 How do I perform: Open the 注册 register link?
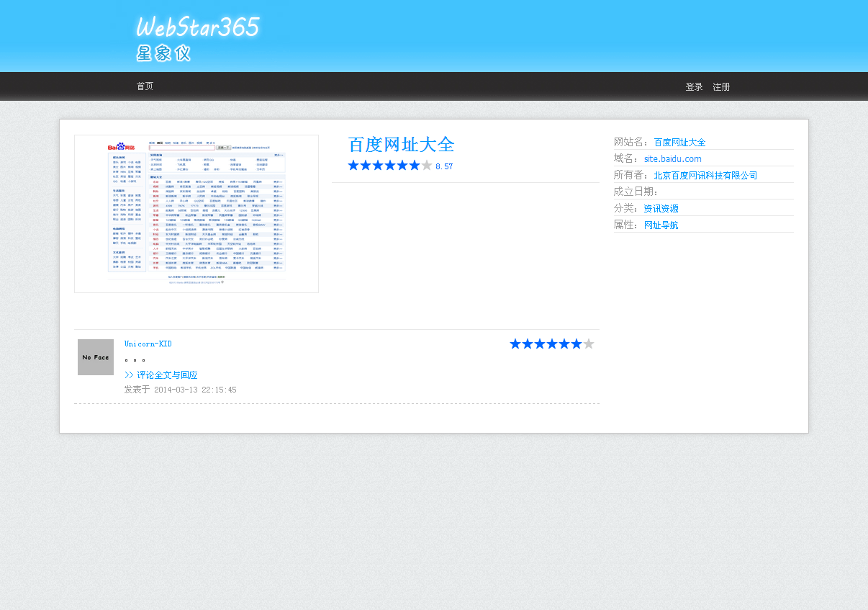[721, 87]
